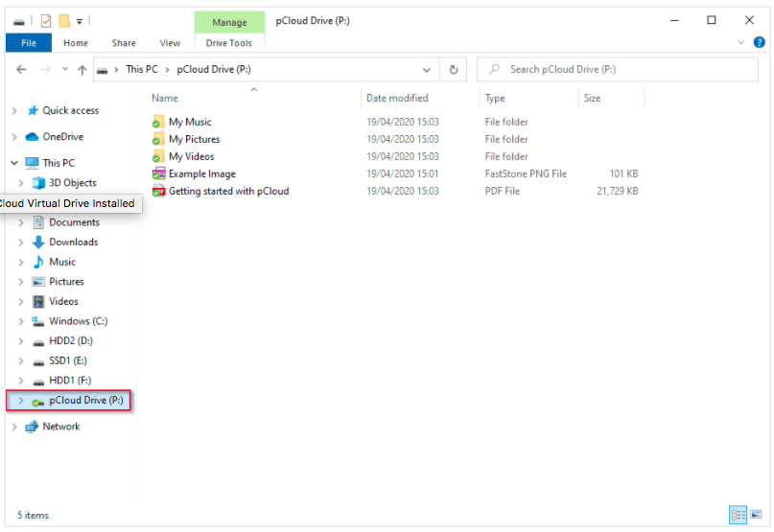This screenshot has width=774, height=532.
Task: Select Quick access in navigation pane
Action: click(71, 110)
